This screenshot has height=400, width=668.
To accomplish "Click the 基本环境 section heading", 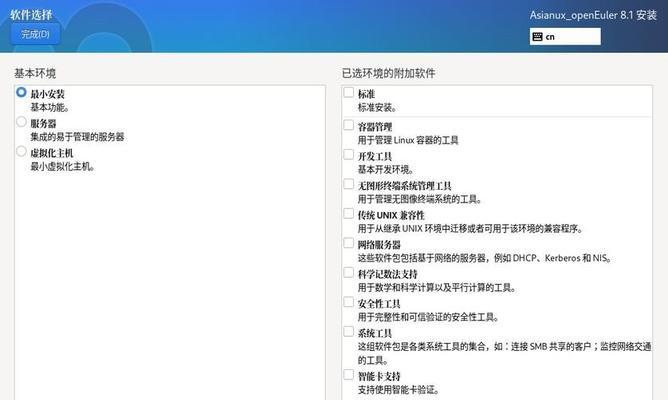I will tap(35, 73).
